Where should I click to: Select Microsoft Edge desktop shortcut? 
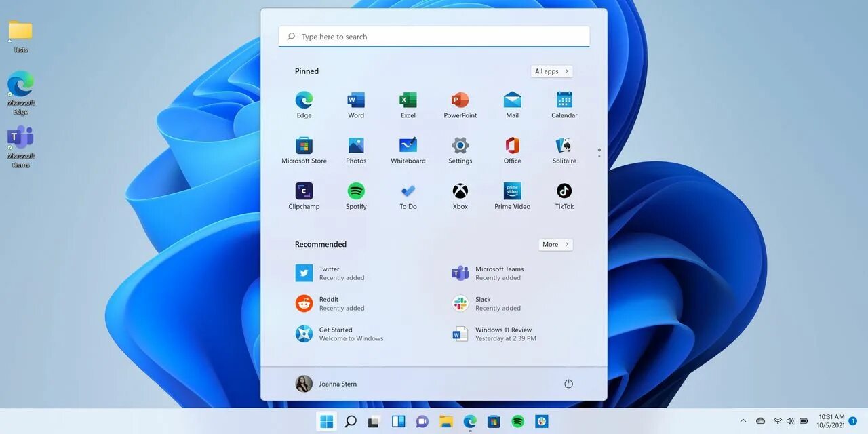(x=20, y=93)
